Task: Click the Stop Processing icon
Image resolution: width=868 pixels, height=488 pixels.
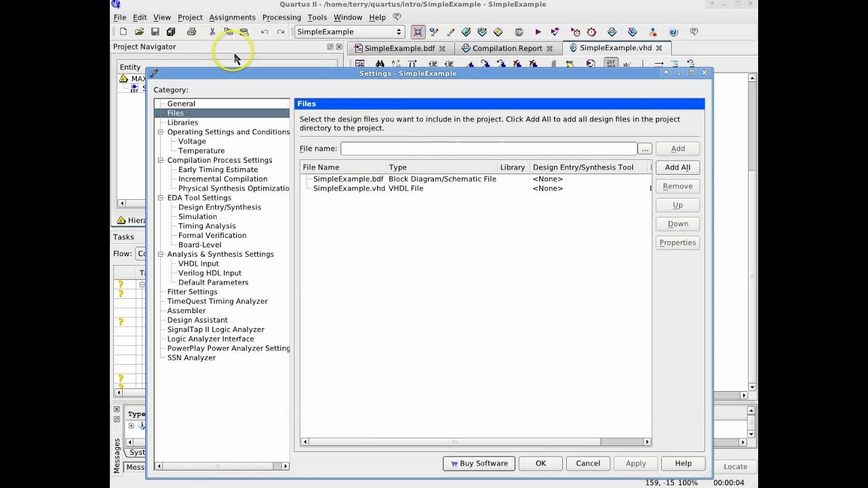Action: click(x=519, y=32)
